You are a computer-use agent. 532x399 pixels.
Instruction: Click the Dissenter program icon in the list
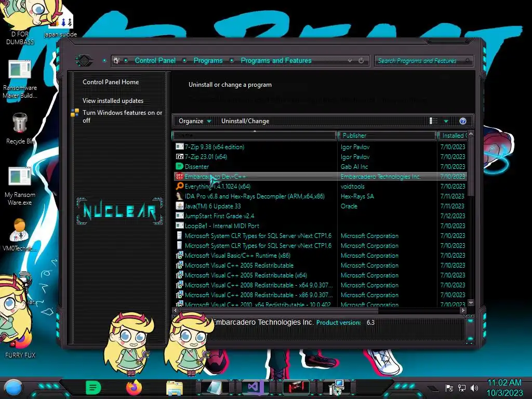(179, 167)
